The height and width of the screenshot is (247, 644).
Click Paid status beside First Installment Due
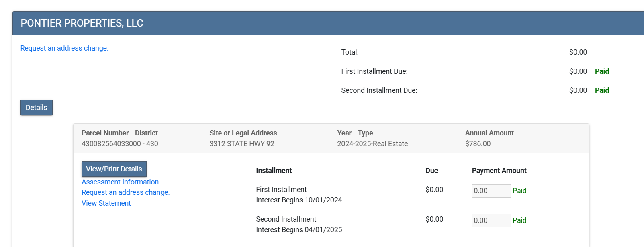coord(602,71)
